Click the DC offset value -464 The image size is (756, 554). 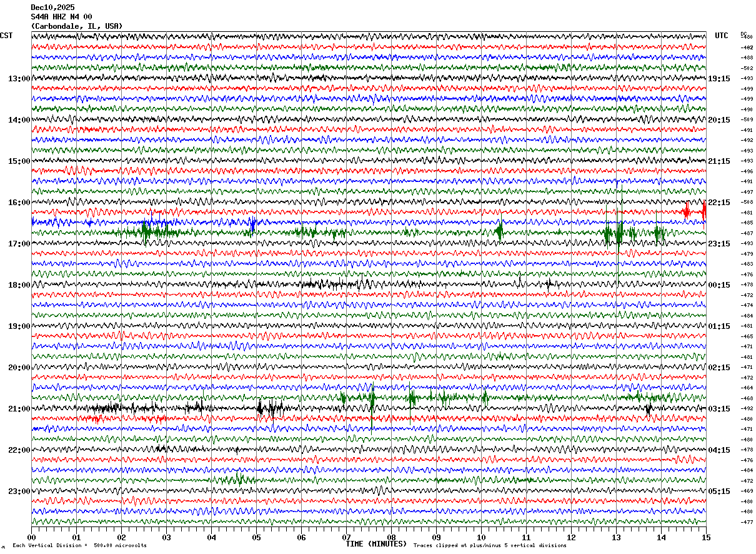coord(747,388)
